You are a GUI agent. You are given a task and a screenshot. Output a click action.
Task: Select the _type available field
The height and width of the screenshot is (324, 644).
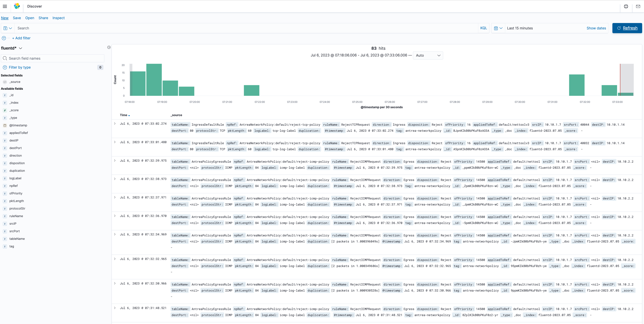tap(13, 118)
